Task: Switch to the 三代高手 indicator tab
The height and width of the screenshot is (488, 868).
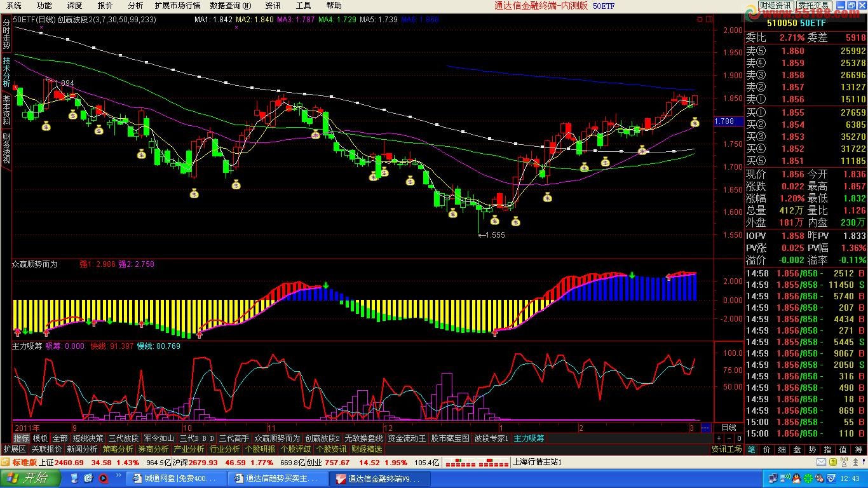Action: pos(234,438)
